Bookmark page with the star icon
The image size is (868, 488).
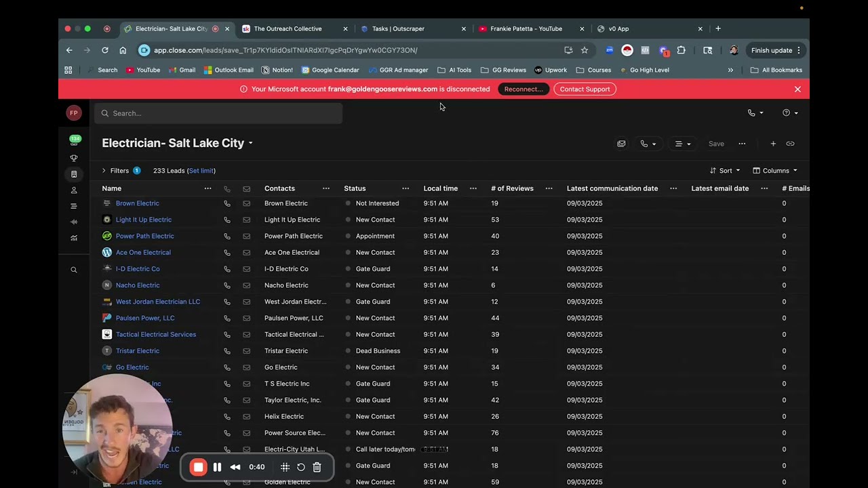tap(585, 50)
